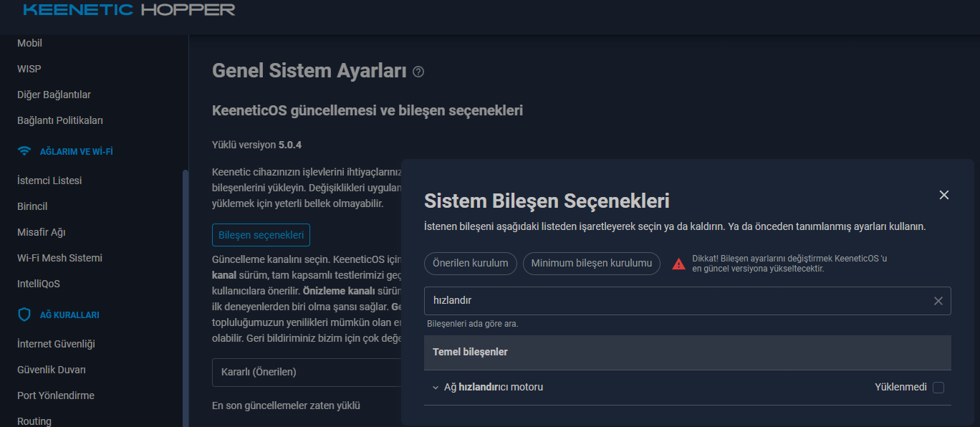Click the Bileşen seçenekleri button
Image resolution: width=980 pixels, height=427 pixels.
click(x=261, y=235)
